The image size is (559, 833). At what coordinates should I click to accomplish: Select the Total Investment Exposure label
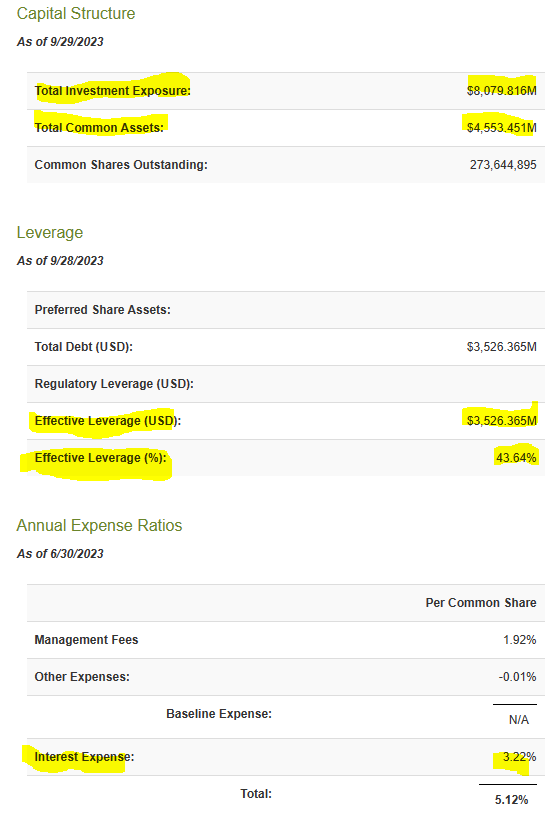click(113, 91)
